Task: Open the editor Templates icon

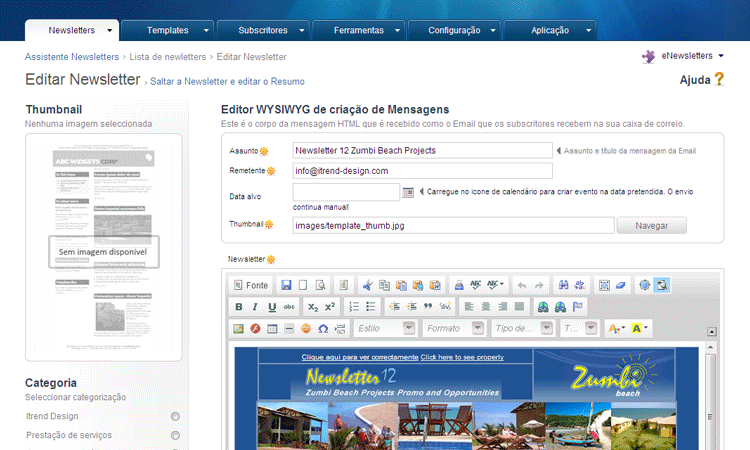Action: click(343, 285)
